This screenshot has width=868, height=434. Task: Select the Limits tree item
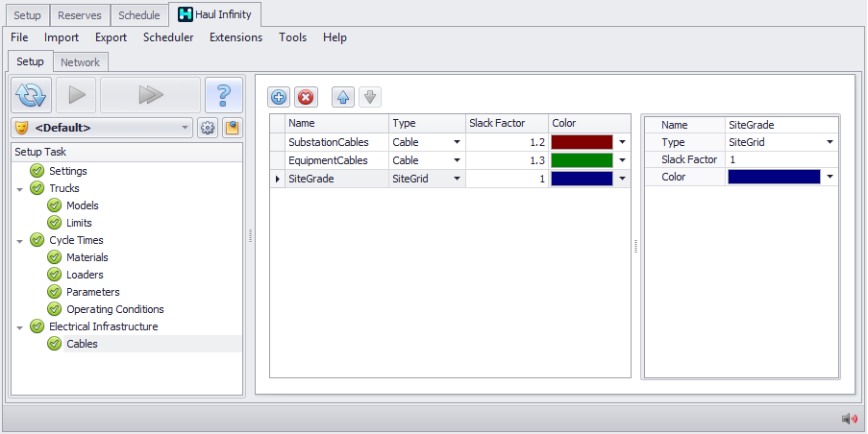pyautogui.click(x=79, y=222)
